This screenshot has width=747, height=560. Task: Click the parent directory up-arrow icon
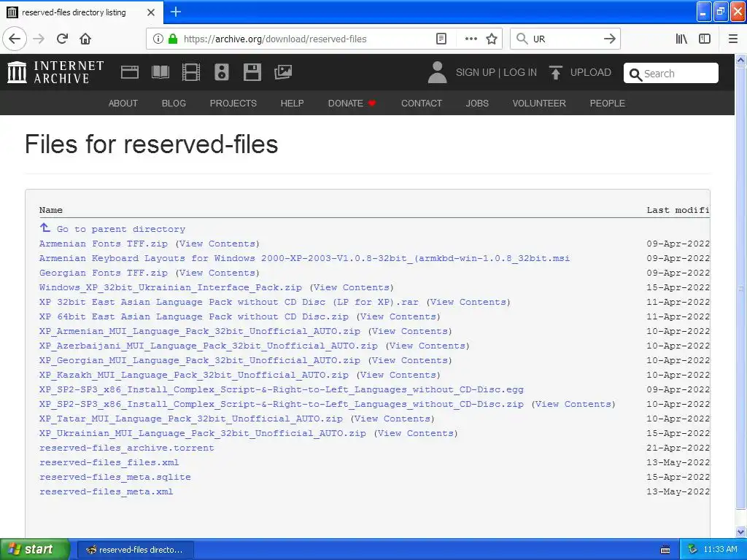[44, 227]
